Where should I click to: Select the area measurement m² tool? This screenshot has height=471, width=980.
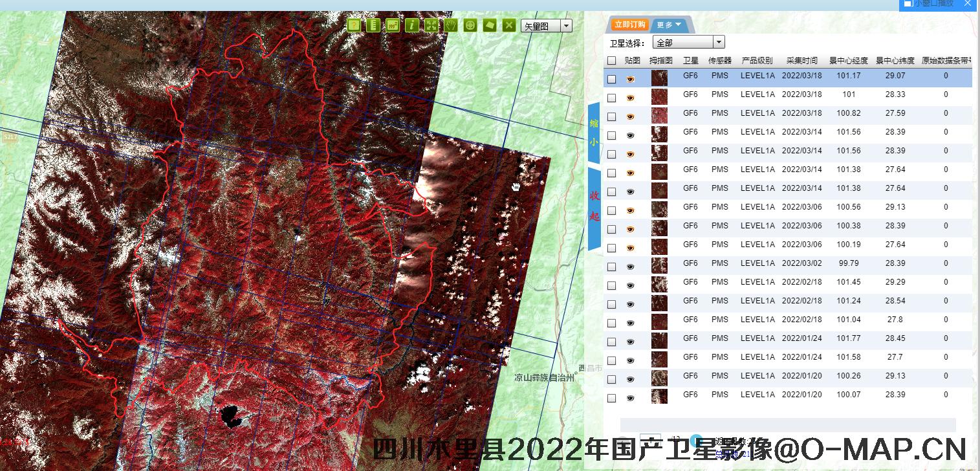(393, 25)
